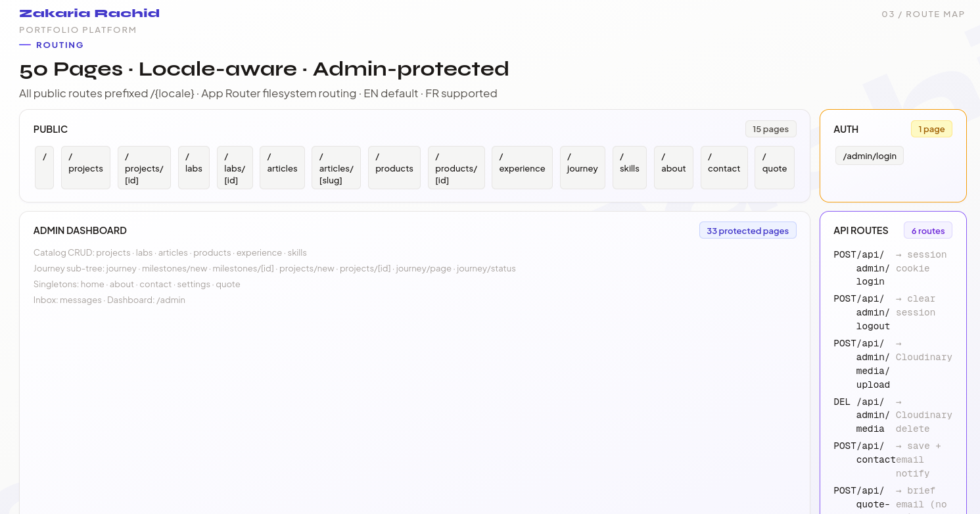The image size is (980, 514).
Task: Click the Zakaria Rachid brand title
Action: pyautogui.click(x=89, y=13)
